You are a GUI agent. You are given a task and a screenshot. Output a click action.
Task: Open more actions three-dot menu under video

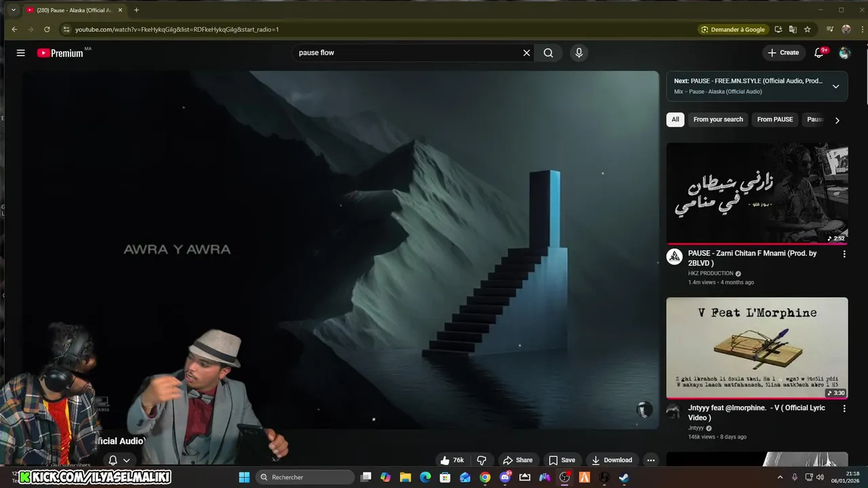click(651, 460)
